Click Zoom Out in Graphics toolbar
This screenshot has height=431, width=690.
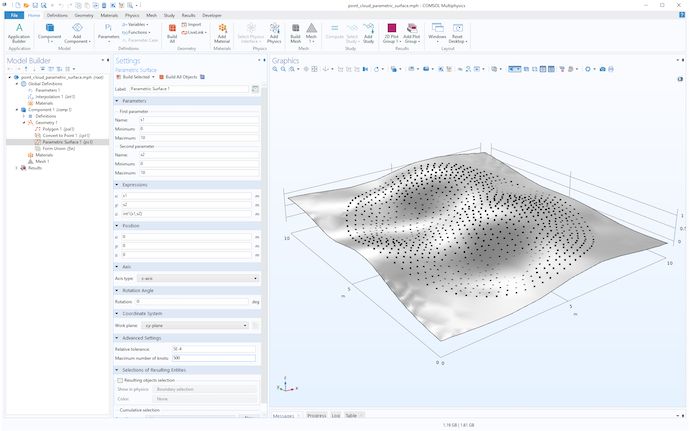click(x=283, y=69)
